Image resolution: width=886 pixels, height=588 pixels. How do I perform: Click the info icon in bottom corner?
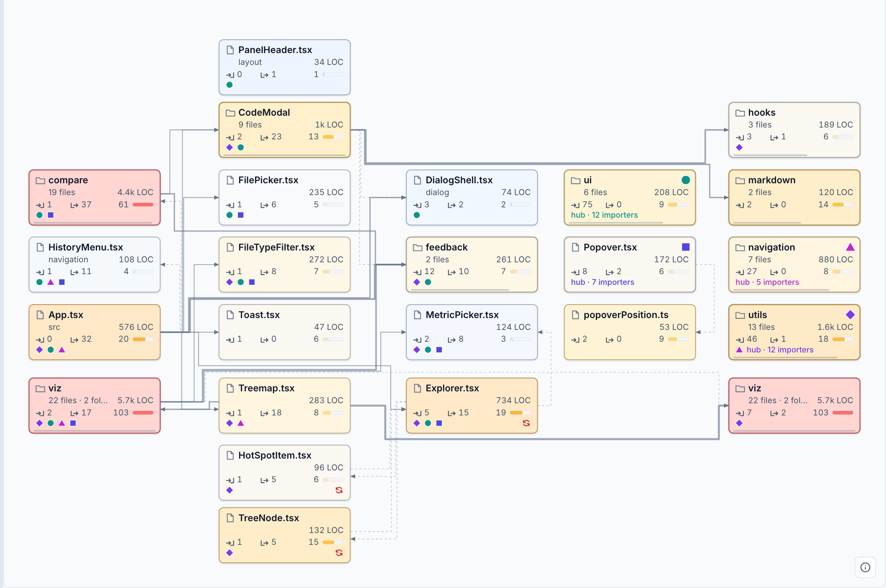point(865,567)
